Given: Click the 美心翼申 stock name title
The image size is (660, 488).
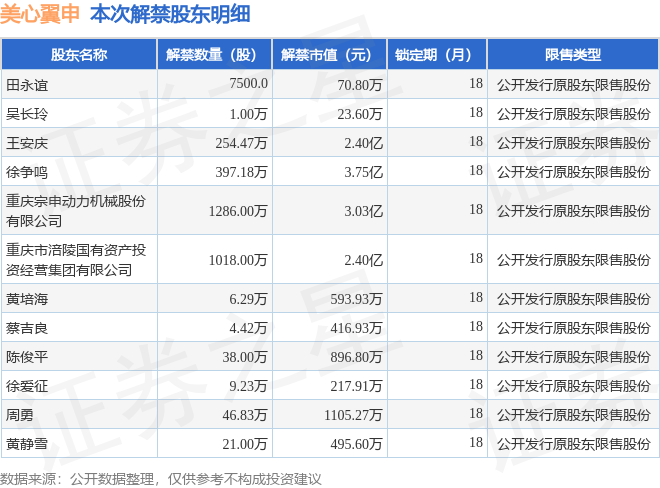Looking at the screenshot, I should click(40, 14).
